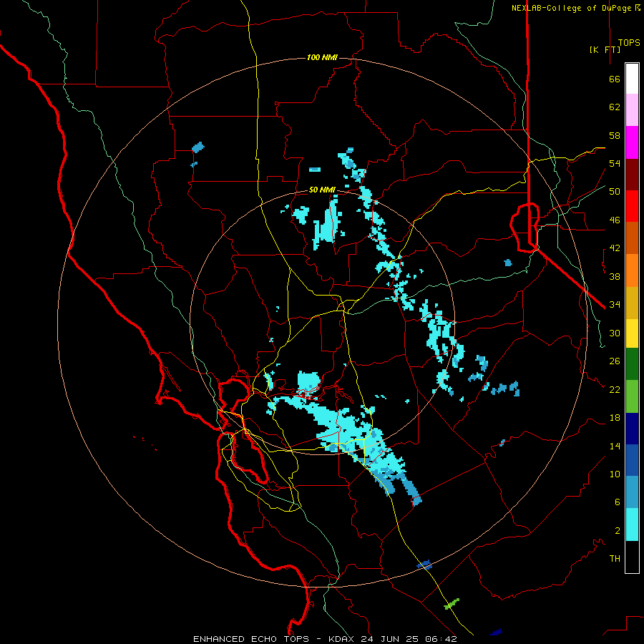Click legend value 50

click(x=615, y=192)
